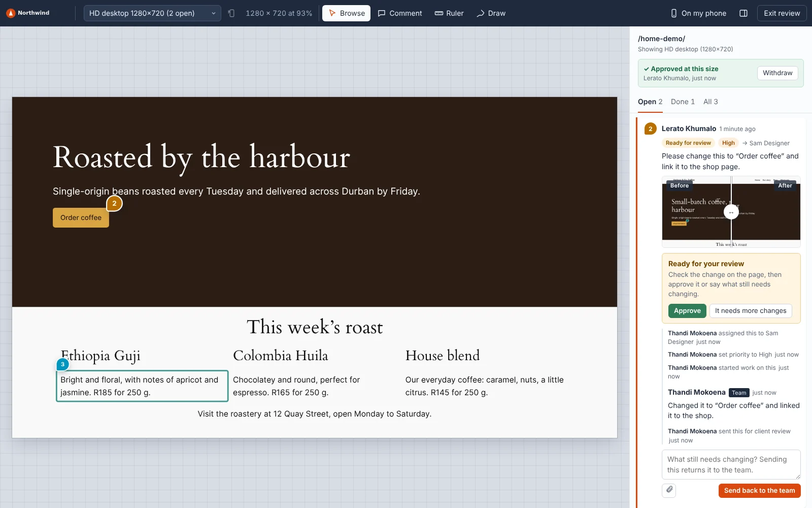Screen dimensions: 812x508
Task: Select the Comment tool
Action: (x=400, y=13)
